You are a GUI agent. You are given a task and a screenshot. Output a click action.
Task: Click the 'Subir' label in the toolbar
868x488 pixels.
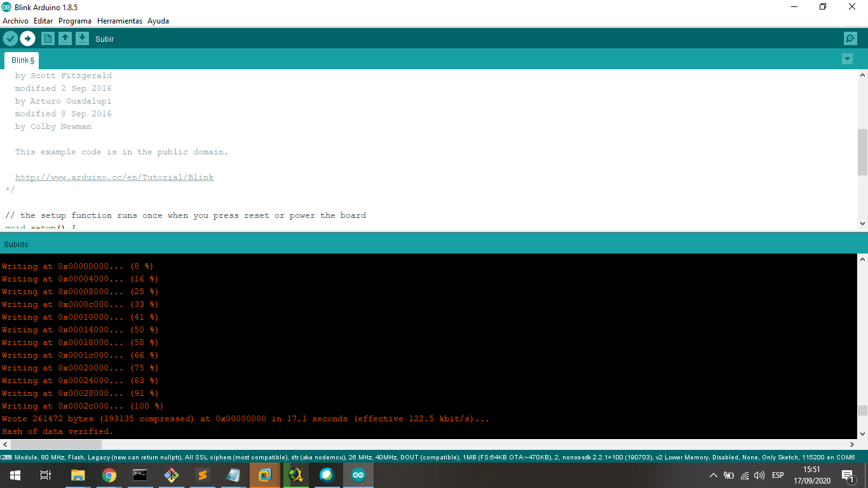(x=105, y=39)
